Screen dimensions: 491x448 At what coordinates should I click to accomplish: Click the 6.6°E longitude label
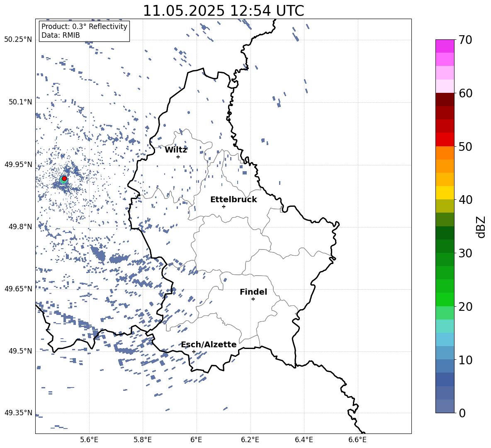click(x=357, y=440)
